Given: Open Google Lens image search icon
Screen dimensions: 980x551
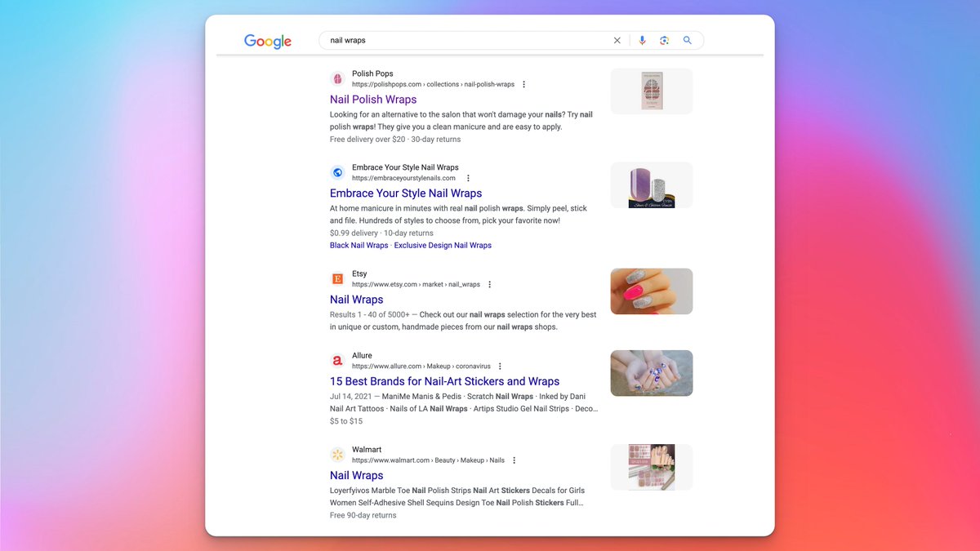Looking at the screenshot, I should (x=665, y=40).
